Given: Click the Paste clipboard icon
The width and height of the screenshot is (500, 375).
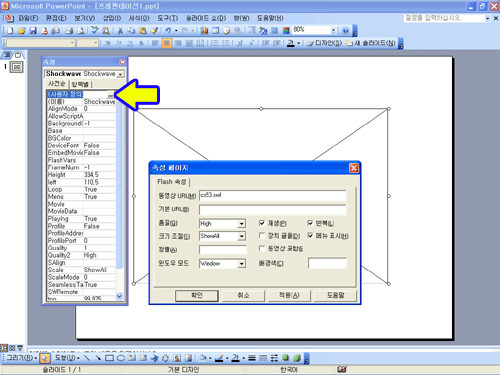Looking at the screenshot, I should [143, 31].
